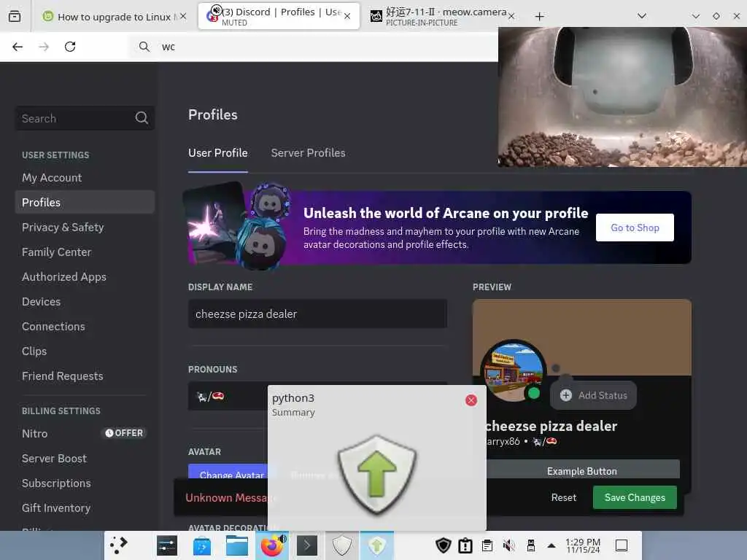Screen dimensions: 747x560
Task: Open Subscriptions settings
Action: coord(85,483)
